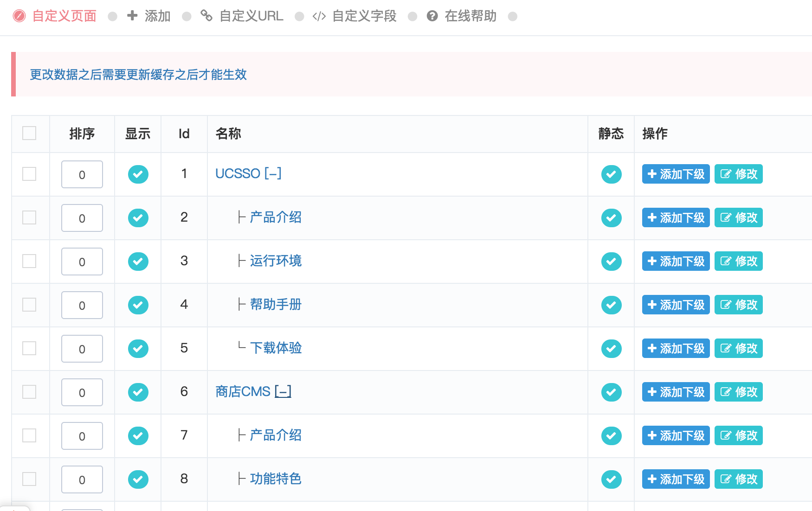Viewport: 812px width, 511px height.
Task: Open the 添加 tab
Action: (x=149, y=16)
